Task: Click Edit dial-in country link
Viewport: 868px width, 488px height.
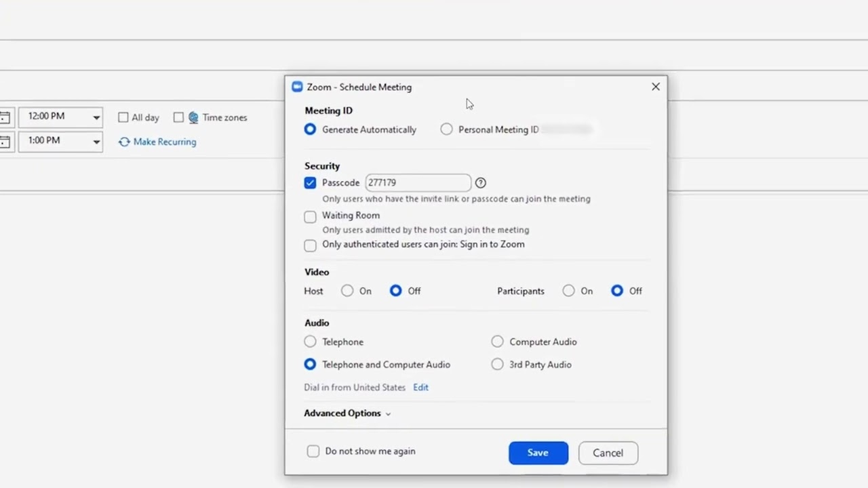Action: tap(420, 388)
